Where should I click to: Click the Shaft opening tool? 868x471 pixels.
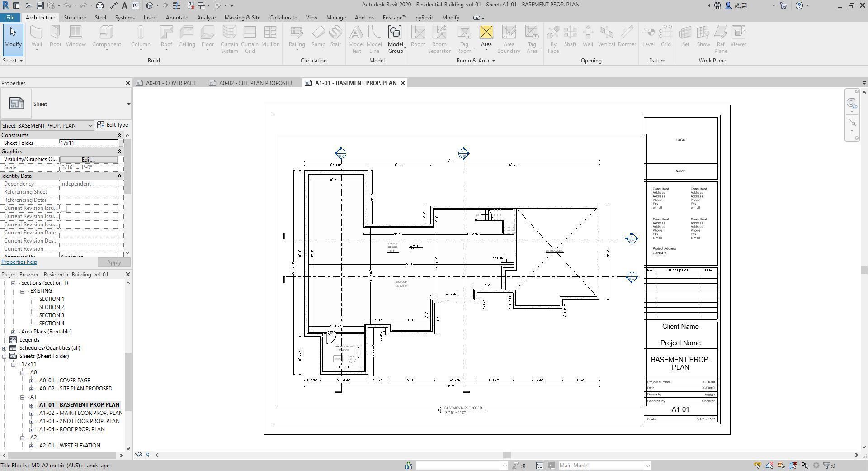570,37
